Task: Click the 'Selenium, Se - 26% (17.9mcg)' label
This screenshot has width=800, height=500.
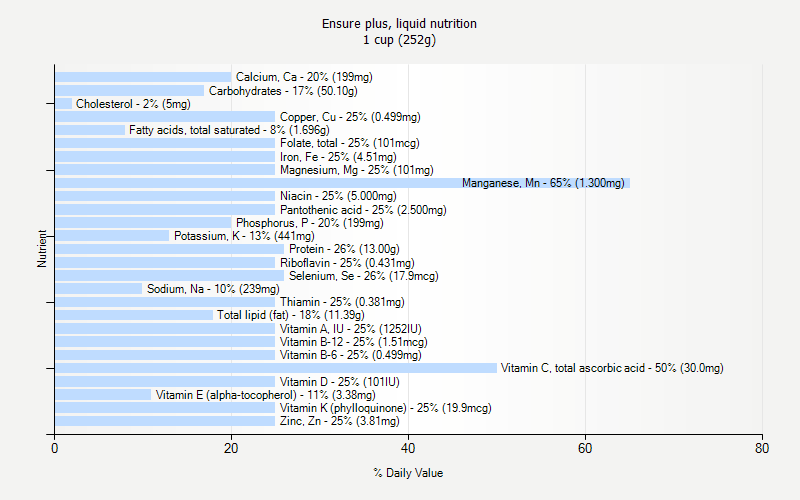Action: pyautogui.click(x=363, y=276)
